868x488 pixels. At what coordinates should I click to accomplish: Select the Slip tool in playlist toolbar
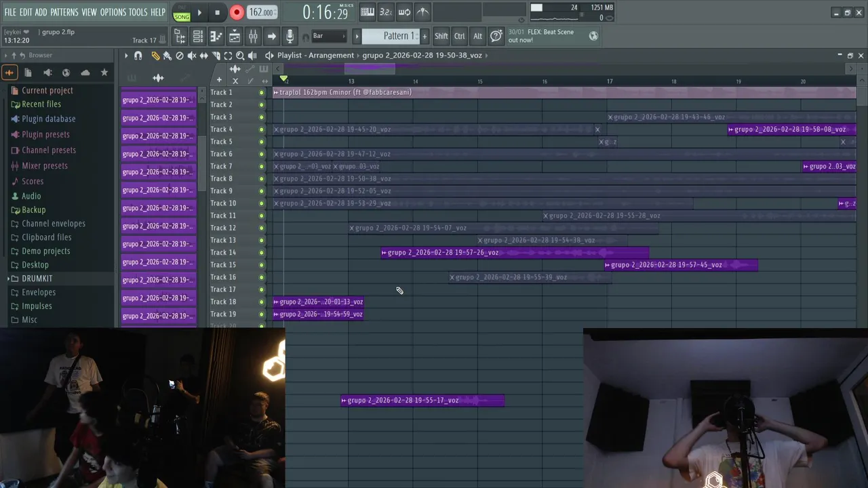[x=203, y=56]
